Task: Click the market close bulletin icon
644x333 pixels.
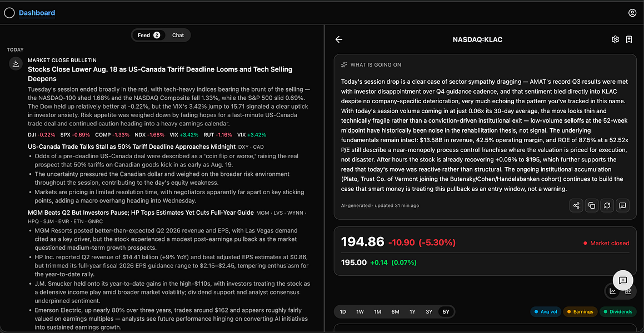Action: click(x=16, y=64)
